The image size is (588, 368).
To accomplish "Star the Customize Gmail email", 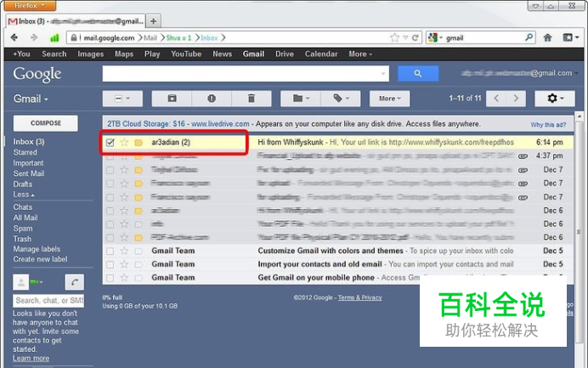I will pyautogui.click(x=124, y=251).
